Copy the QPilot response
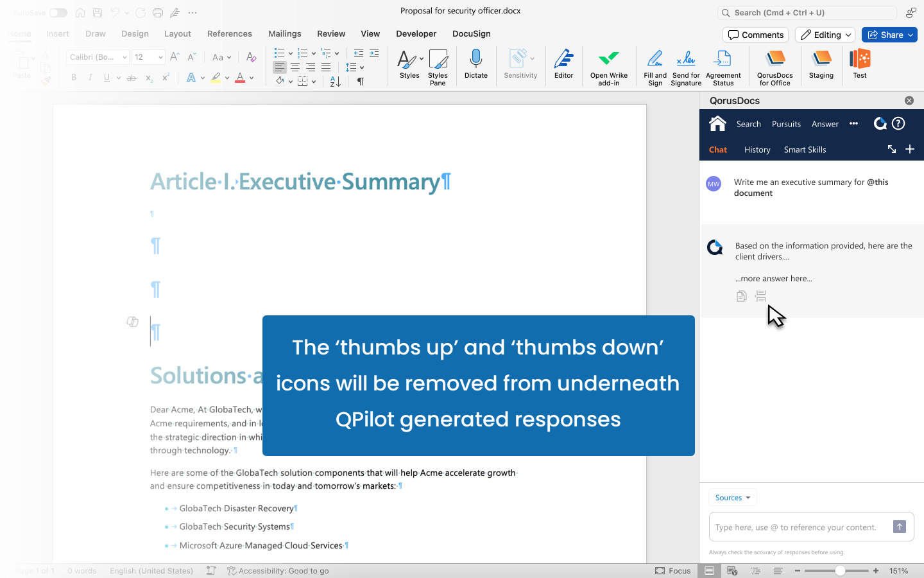The width and height of the screenshot is (924, 578). point(741,296)
